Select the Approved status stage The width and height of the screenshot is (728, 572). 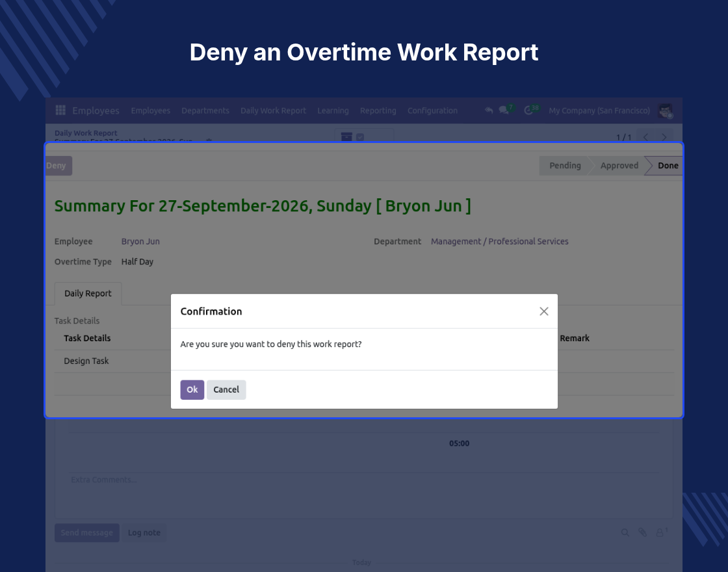pos(619,166)
